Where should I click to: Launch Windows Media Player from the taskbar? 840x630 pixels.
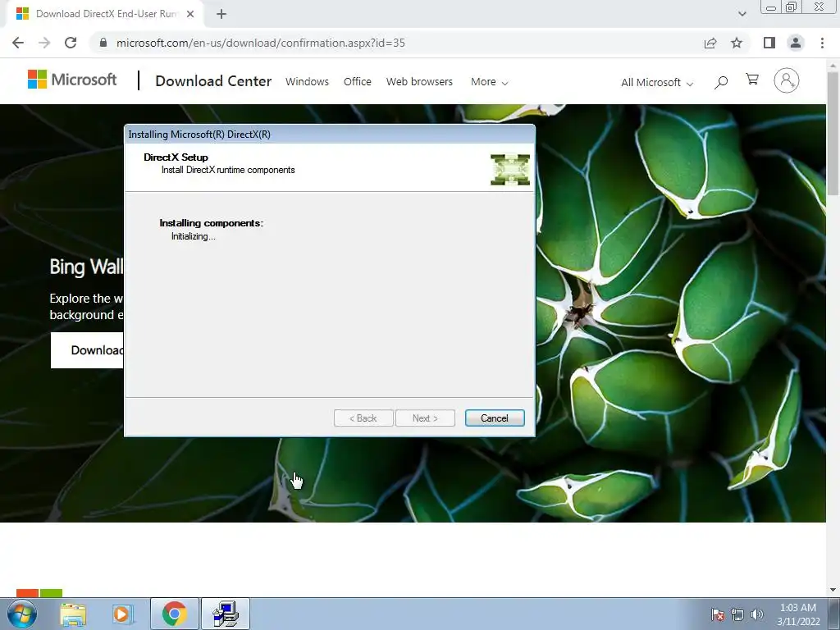pos(122,614)
